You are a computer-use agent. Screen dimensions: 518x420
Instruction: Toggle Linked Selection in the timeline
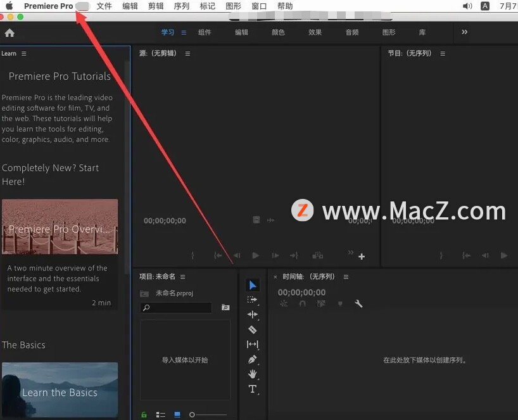tap(321, 303)
